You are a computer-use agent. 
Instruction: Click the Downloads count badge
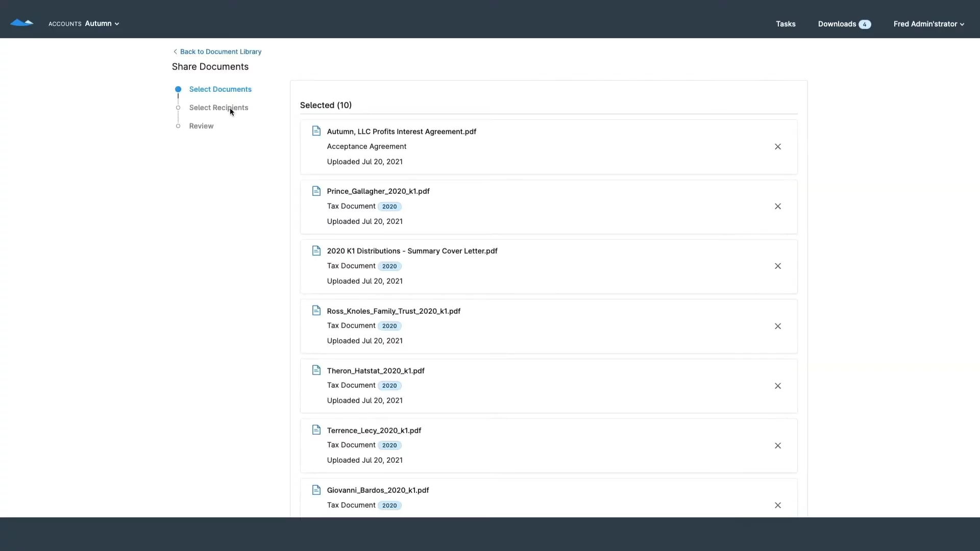(864, 24)
